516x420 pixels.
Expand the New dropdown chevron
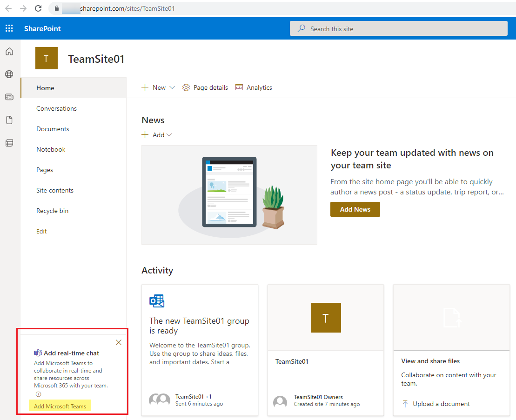click(172, 87)
